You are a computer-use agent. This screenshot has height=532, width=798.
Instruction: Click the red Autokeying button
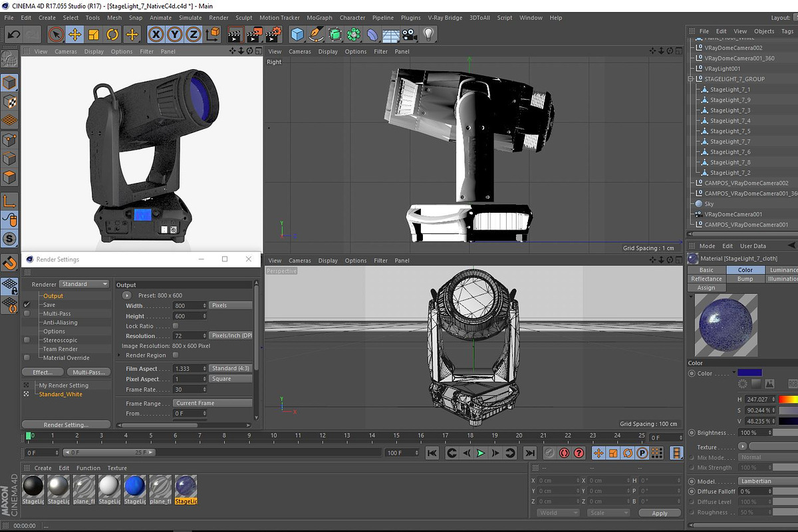[x=564, y=453]
